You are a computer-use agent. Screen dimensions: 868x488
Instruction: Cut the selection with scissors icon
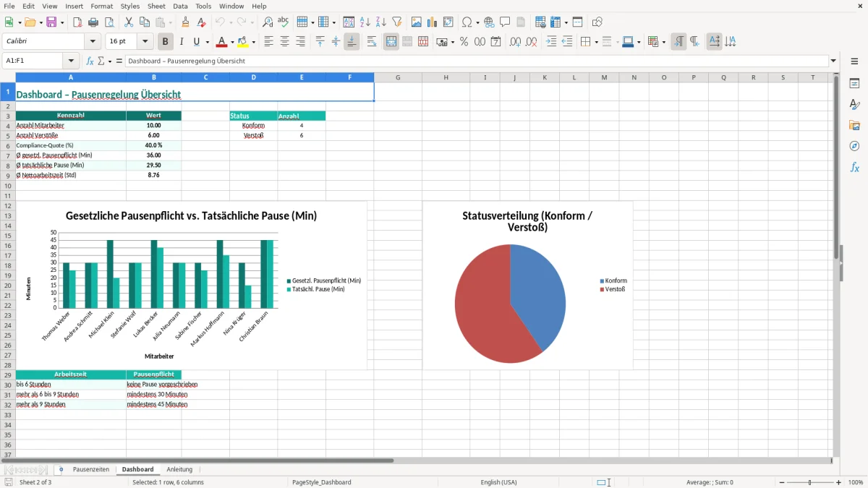click(x=129, y=22)
